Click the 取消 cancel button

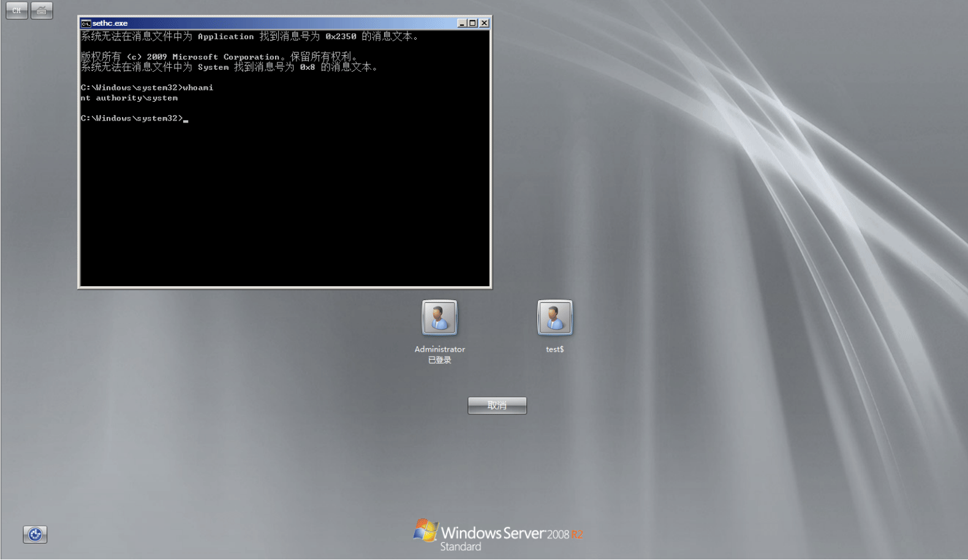click(497, 406)
